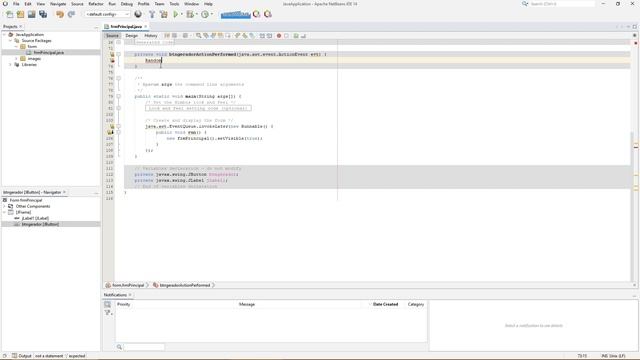Screen dimensions: 640x360
Task: Collapse the Source Packages node
Action: [x=10, y=41]
